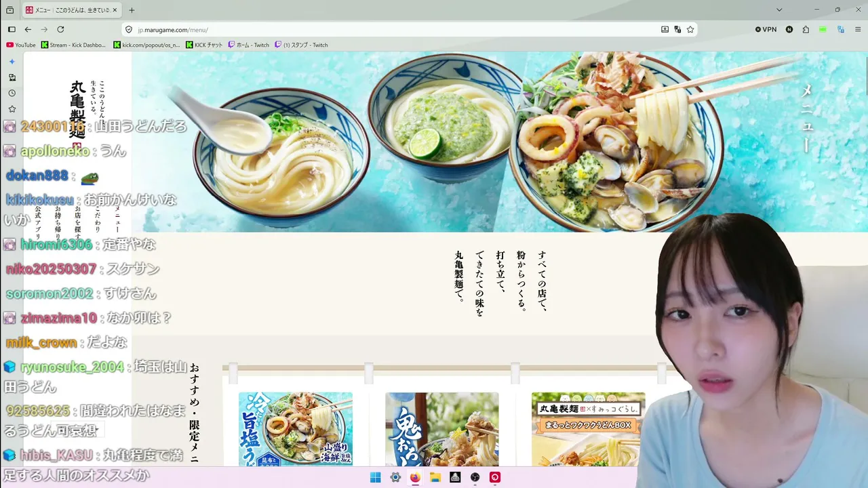Screen dimensions: 868x488
Task: Click the site security shield icon
Action: (x=129, y=30)
